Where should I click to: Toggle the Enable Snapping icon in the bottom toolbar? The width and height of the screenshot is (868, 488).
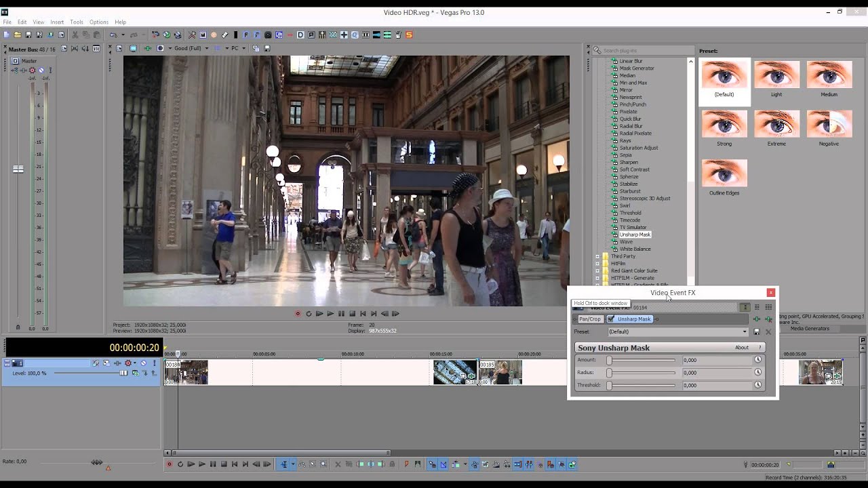[432, 464]
